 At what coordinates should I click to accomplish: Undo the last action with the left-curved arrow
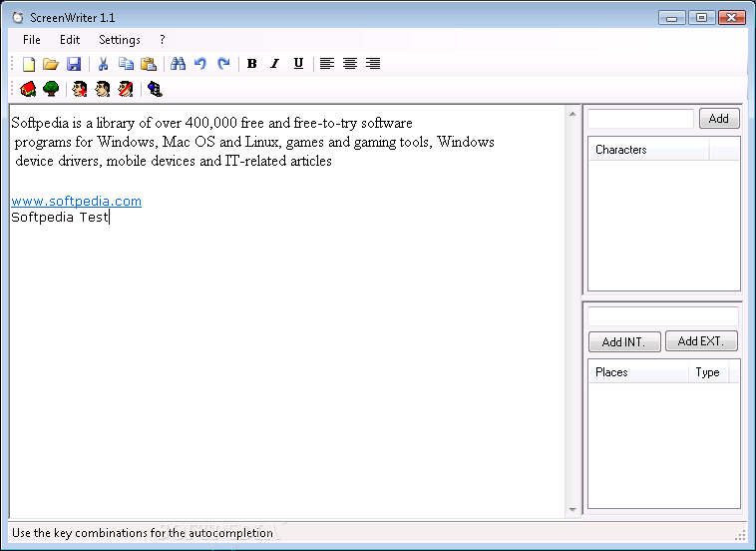coord(200,64)
